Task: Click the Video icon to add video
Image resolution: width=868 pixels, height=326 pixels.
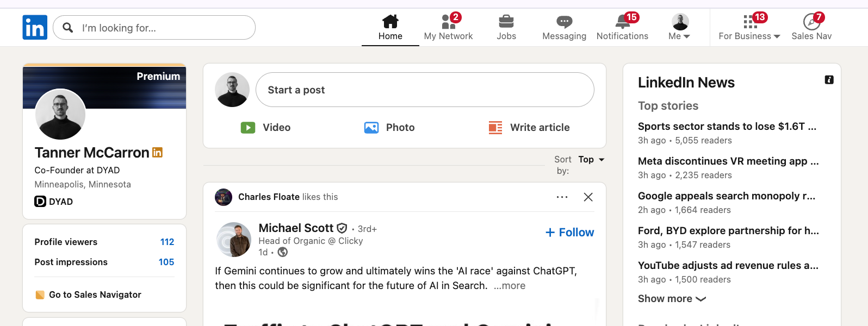Action: (x=248, y=128)
